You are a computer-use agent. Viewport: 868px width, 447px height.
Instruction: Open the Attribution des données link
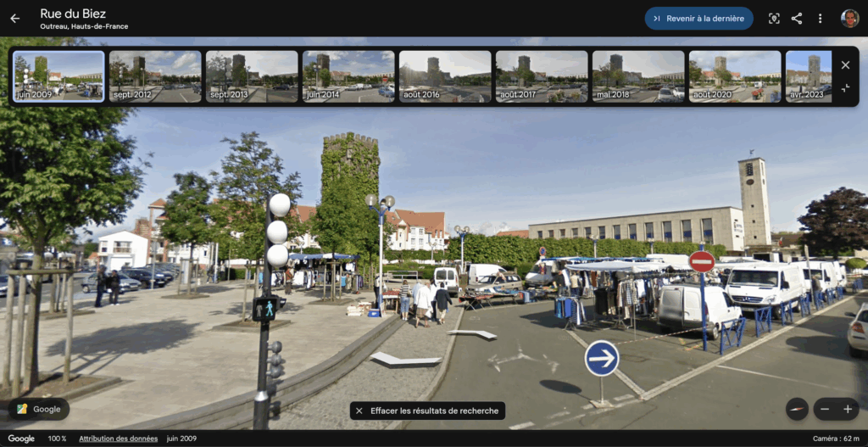click(x=118, y=439)
